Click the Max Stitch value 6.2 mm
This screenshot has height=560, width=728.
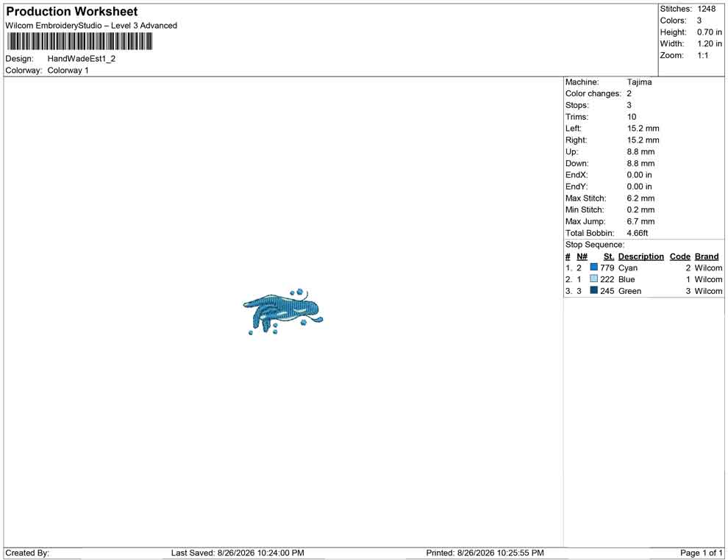pos(640,198)
